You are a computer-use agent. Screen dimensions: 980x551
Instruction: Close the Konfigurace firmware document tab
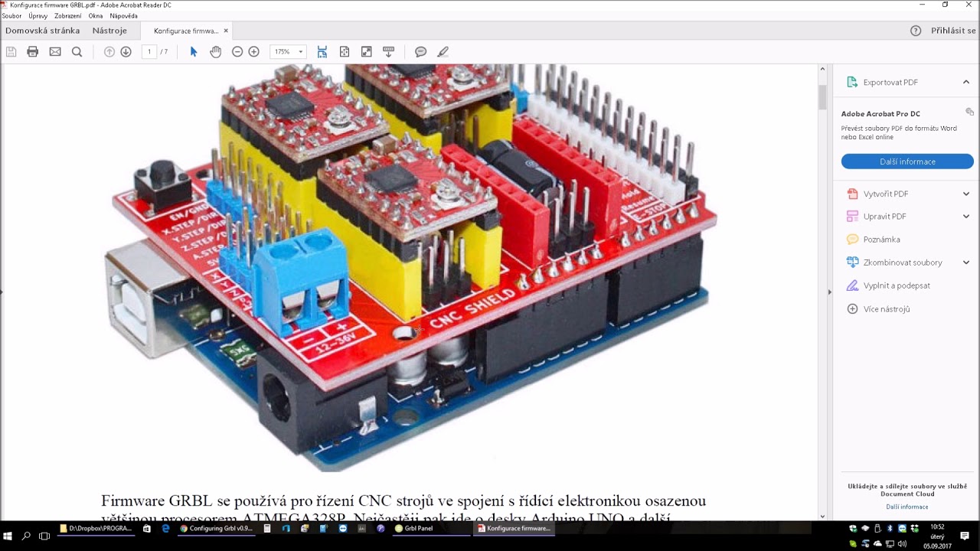(x=226, y=31)
